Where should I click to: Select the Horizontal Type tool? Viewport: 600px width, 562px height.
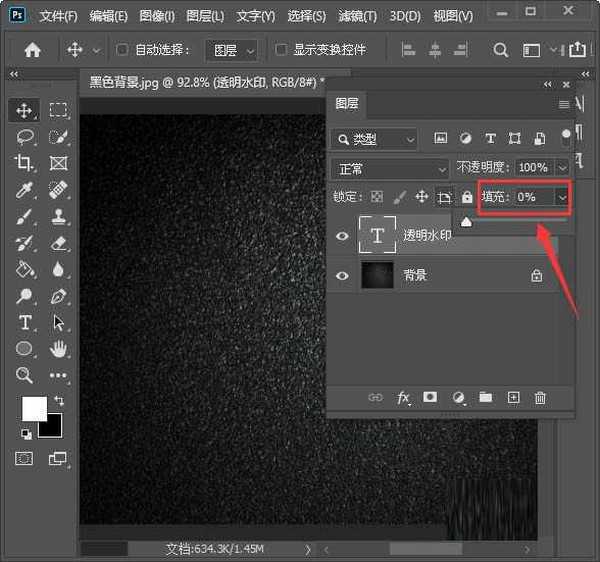25,322
